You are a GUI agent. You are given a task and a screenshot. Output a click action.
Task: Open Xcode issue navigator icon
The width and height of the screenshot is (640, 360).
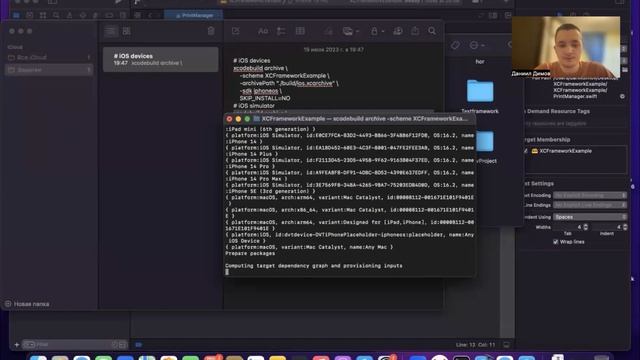coord(69,15)
